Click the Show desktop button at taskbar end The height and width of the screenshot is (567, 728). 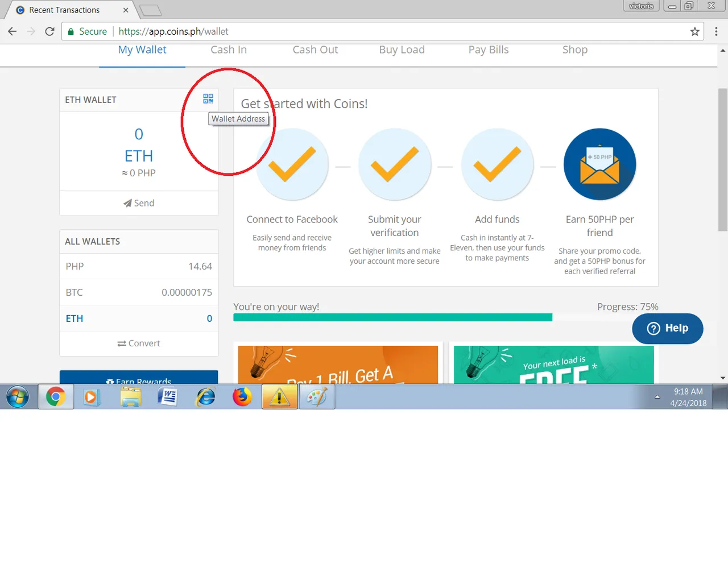(x=721, y=396)
